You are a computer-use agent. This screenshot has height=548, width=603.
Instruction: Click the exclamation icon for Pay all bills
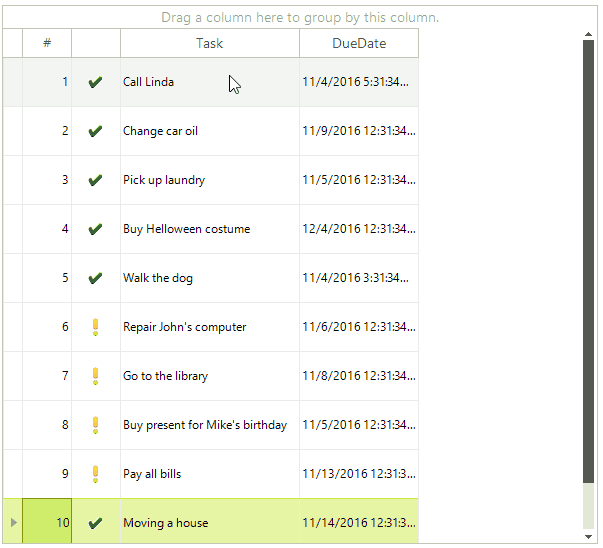(95, 474)
